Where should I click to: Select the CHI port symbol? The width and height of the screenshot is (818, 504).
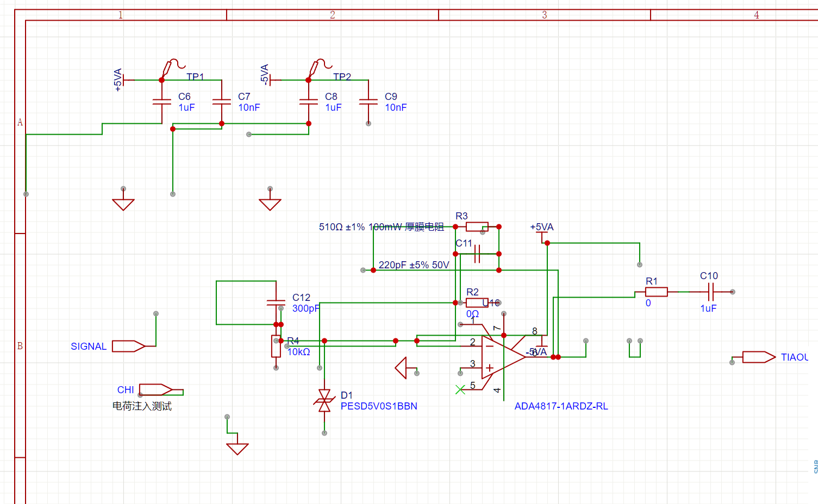[x=155, y=389]
